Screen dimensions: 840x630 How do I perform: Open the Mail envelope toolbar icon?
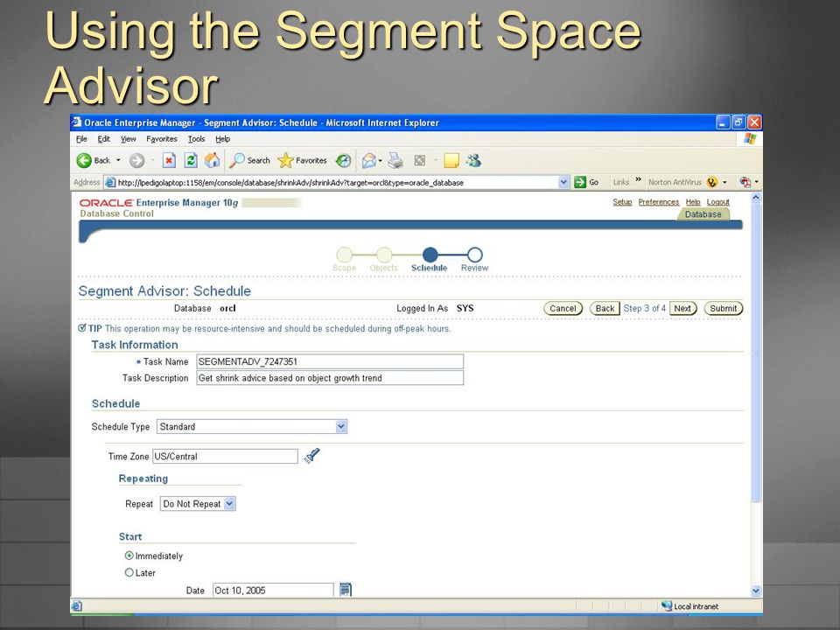tap(368, 160)
